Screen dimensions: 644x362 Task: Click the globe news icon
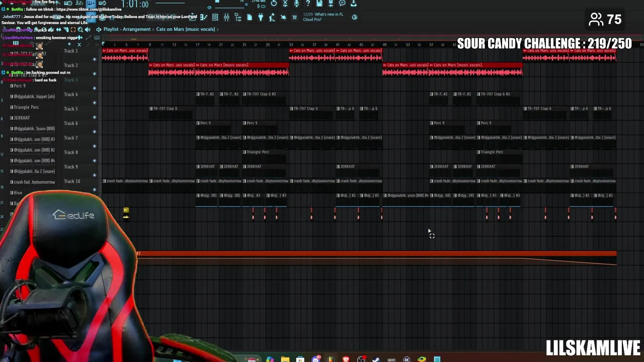(355, 18)
